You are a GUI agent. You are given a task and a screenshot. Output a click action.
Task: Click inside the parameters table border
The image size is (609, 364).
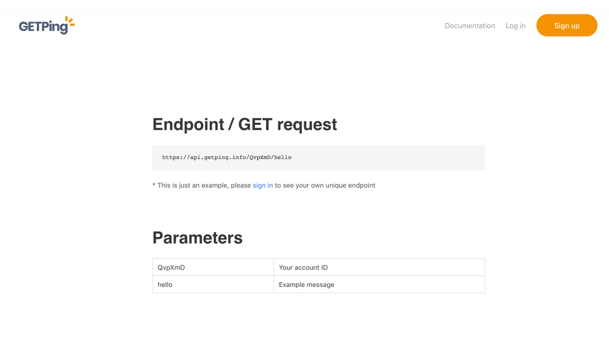318,276
